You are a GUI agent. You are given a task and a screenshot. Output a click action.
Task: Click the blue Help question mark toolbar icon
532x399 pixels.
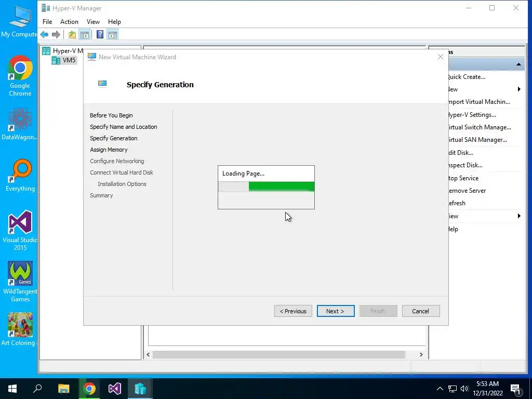(x=100, y=34)
